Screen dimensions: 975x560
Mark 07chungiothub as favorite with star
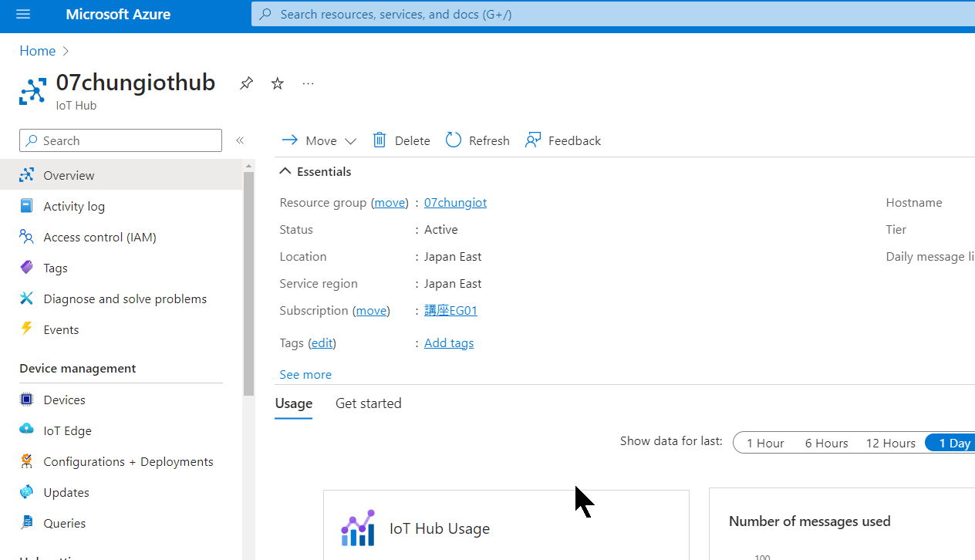278,83
